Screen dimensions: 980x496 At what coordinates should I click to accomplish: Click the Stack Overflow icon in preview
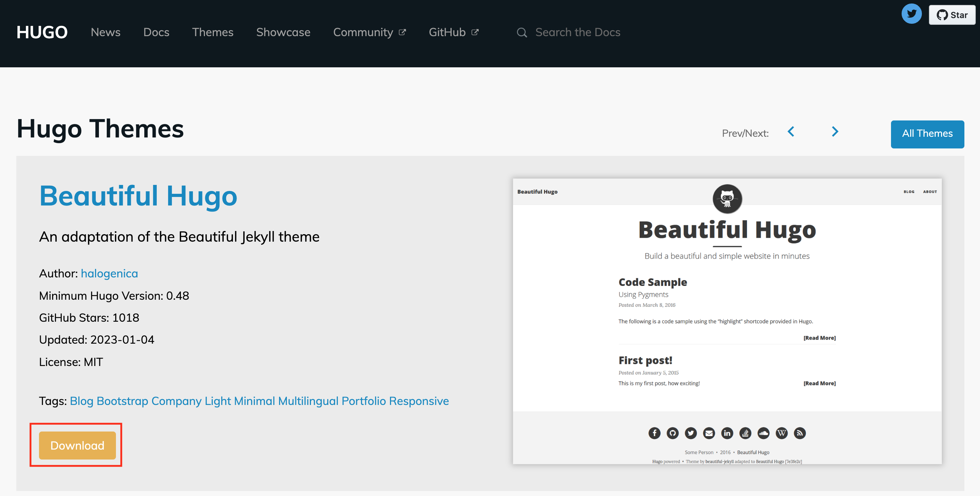pos(745,433)
